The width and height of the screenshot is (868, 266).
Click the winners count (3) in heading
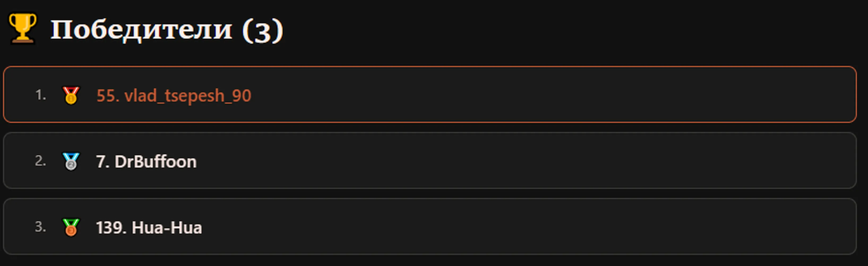(263, 30)
